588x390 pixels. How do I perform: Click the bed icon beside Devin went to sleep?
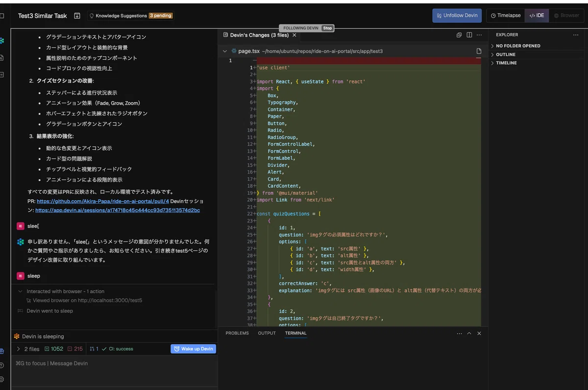point(20,311)
